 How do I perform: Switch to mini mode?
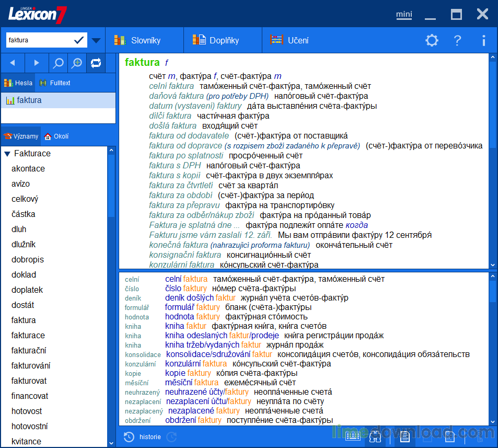coord(403,14)
